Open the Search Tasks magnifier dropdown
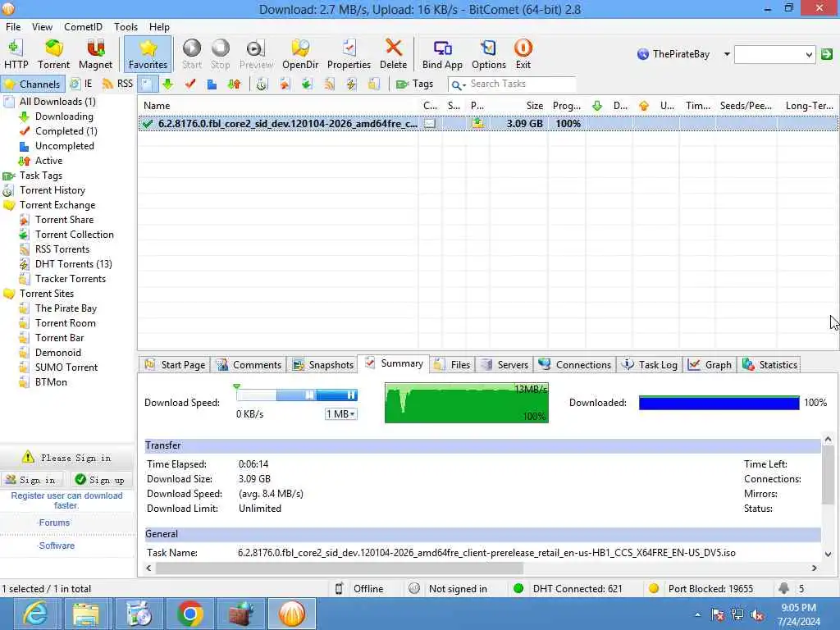The image size is (840, 630). click(458, 84)
